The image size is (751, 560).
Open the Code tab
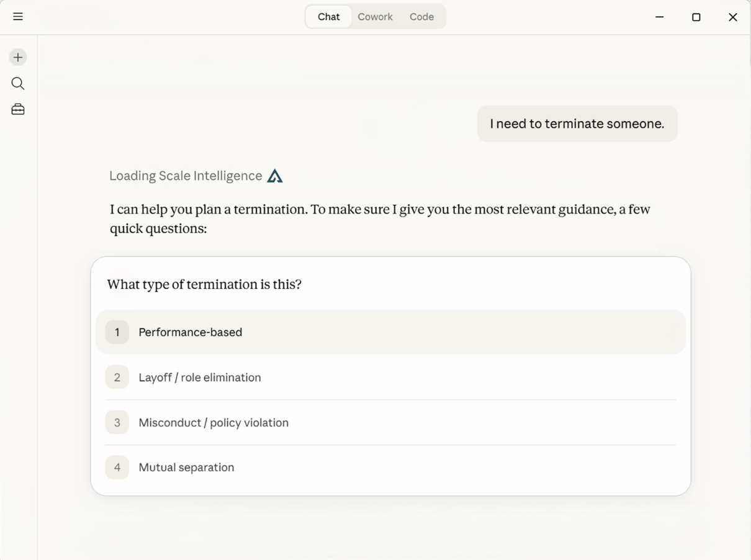coord(421,17)
